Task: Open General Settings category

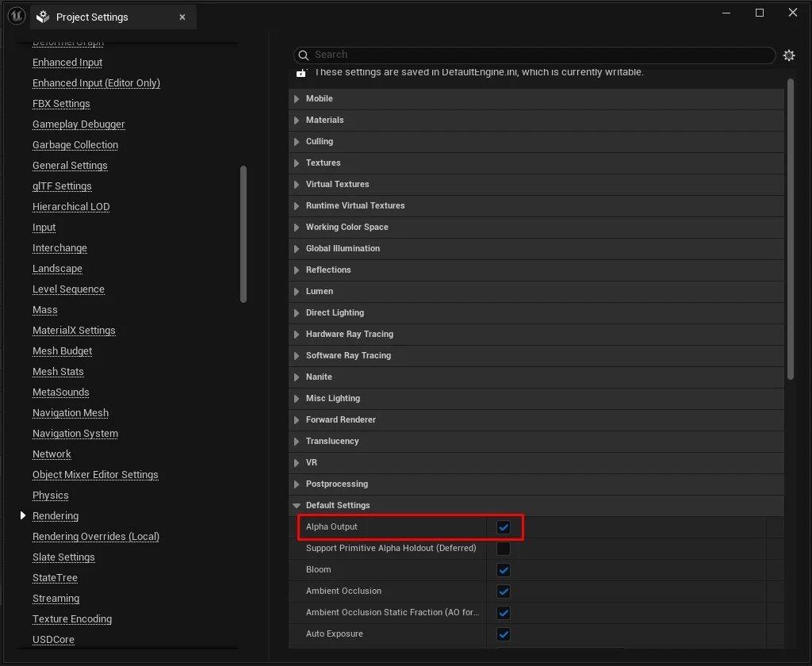Action: tap(70, 166)
